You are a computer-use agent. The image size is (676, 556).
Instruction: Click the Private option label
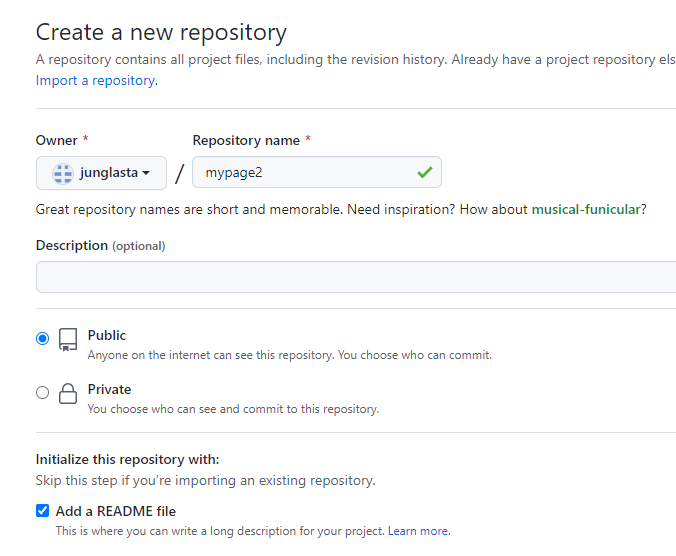[x=109, y=389]
